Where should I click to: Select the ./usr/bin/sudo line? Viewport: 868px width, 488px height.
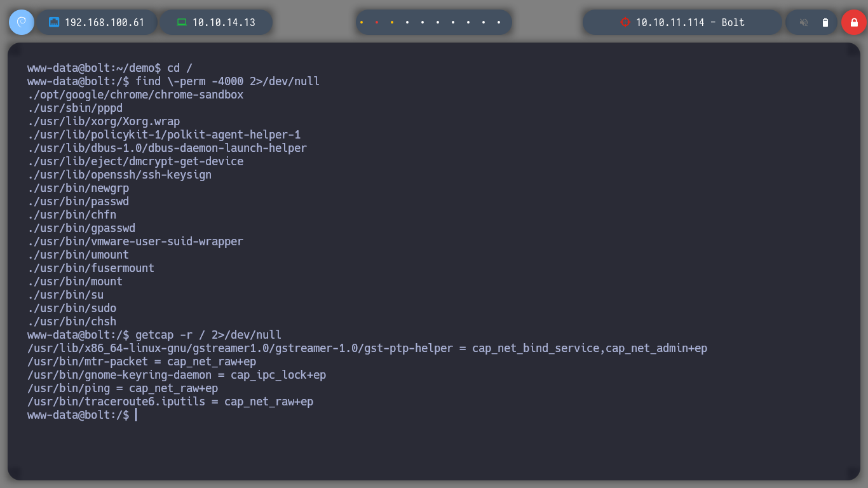[72, 308]
